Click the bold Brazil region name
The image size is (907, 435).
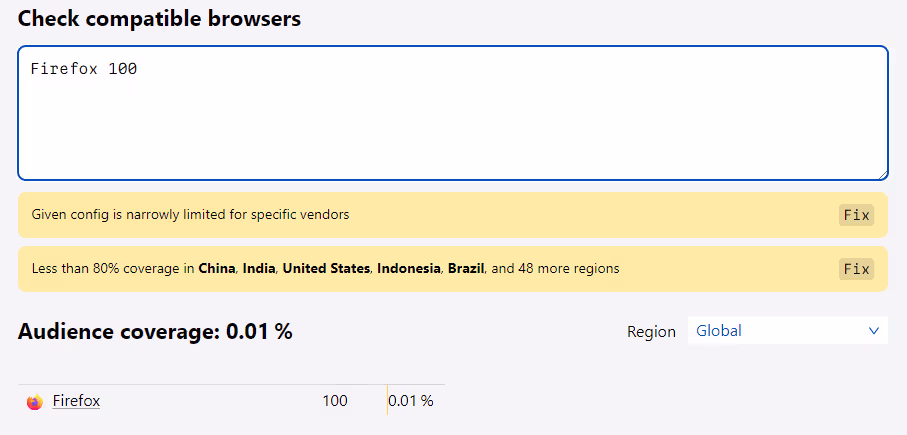point(466,269)
